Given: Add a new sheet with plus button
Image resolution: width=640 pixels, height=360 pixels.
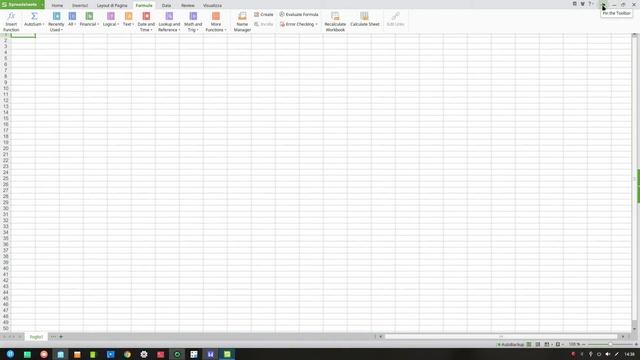Looking at the screenshot, I should [61, 337].
